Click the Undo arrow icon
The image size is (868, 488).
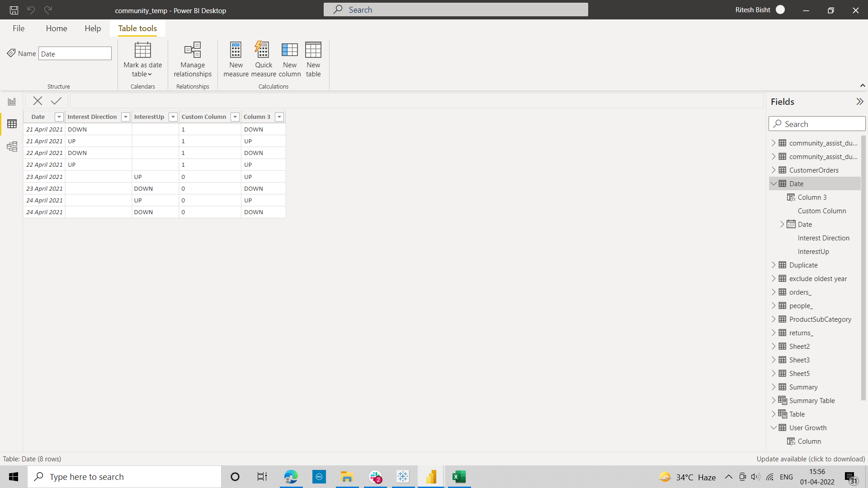click(31, 9)
